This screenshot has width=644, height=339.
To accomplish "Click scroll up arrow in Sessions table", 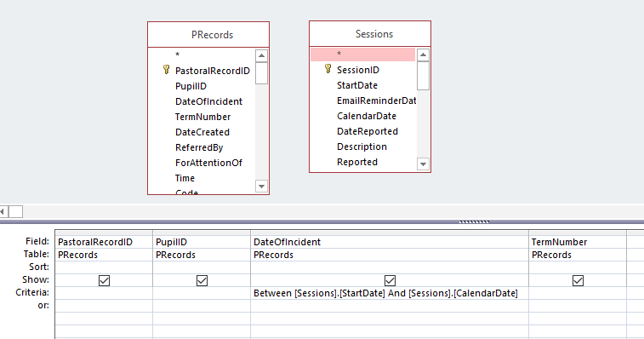I will coord(423,55).
